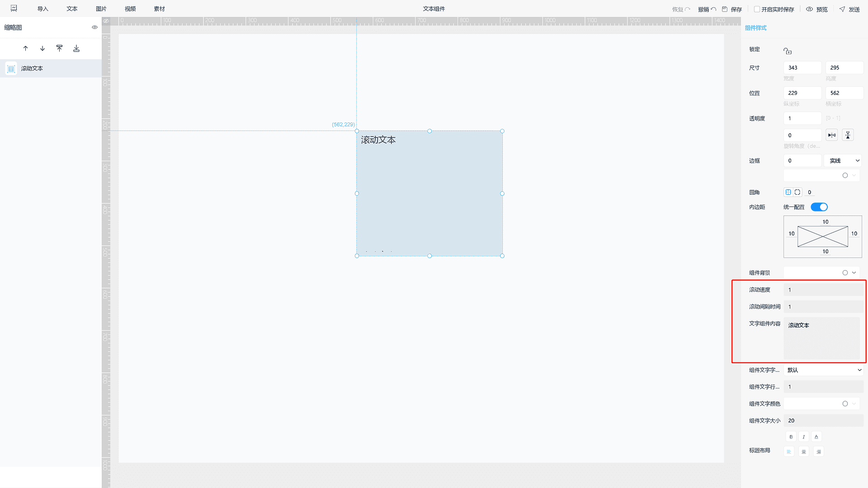Toggle 统一配置 padding switch
868x488 pixels.
[x=819, y=207]
